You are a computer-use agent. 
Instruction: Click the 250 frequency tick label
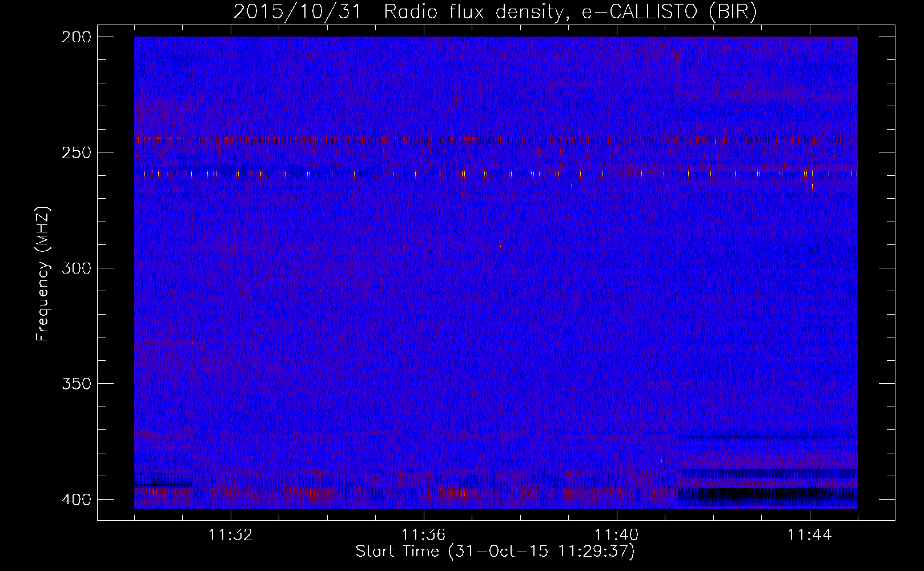[76, 152]
